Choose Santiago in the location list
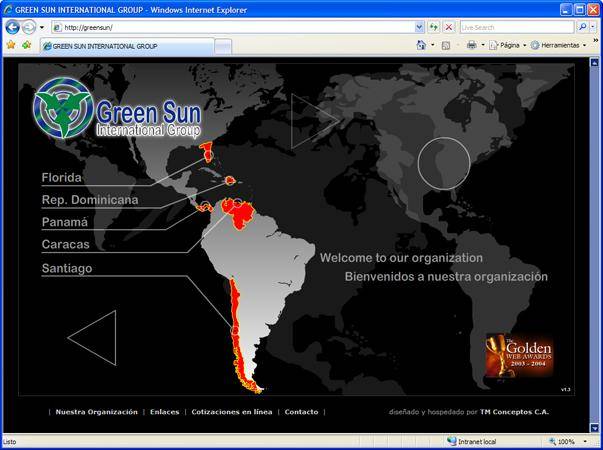This screenshot has height=450, width=603. (x=66, y=269)
